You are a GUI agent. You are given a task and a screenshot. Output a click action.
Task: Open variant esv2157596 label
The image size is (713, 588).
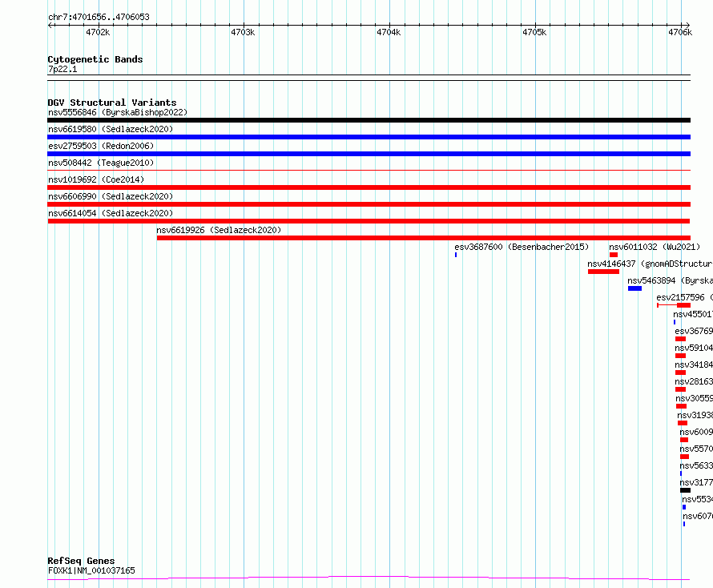(684, 297)
